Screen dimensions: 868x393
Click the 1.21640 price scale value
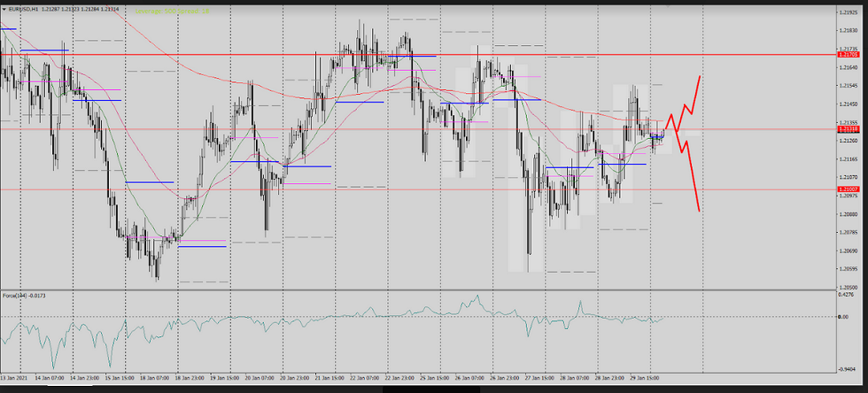pos(847,67)
